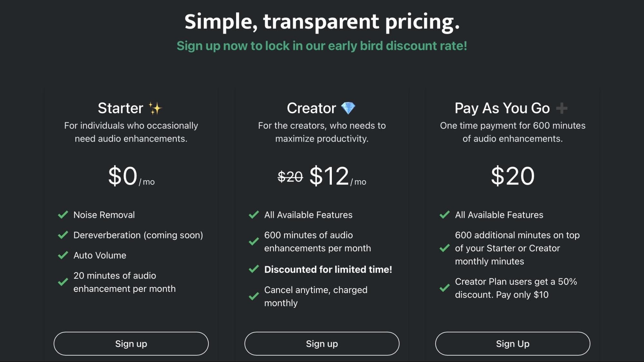The image size is (644, 362).
Task: Sign up for the $12 Creator plan
Action: 322,344
